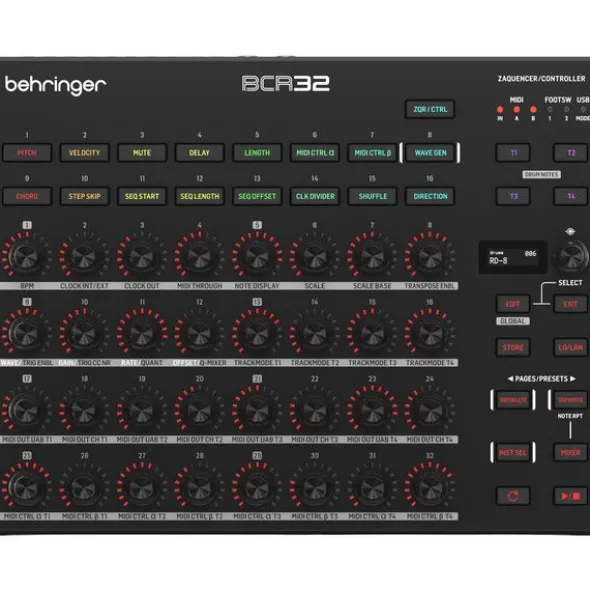
Task: Click the MIDI CTRL α T3 knob
Action: click(257, 487)
